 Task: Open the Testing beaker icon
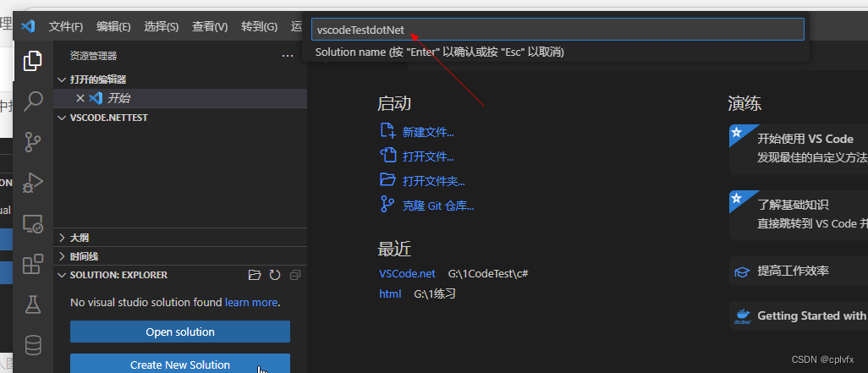33,305
